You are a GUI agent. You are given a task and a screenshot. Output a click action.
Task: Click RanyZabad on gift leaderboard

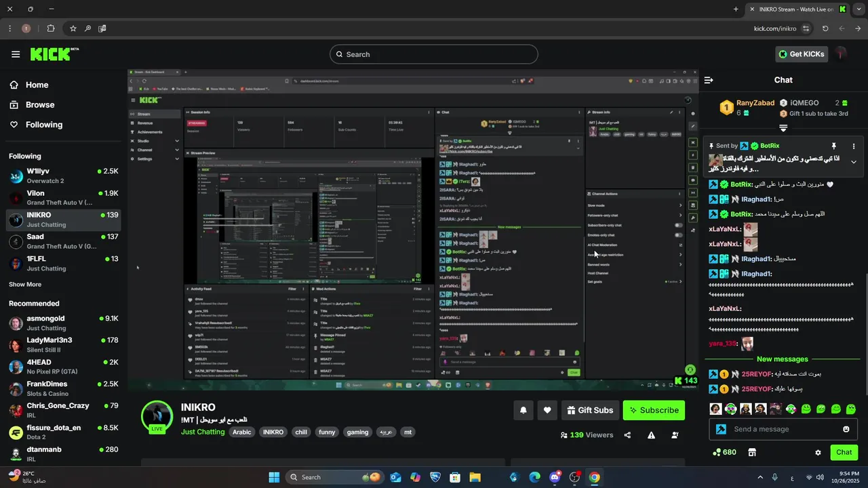click(x=755, y=103)
